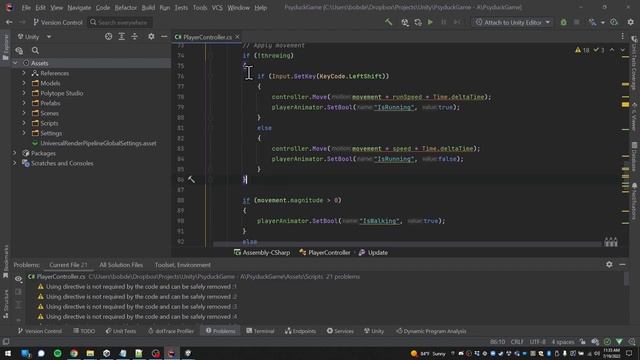Open the Terminal tool window
Screen dimensions: 640x360
point(260,331)
